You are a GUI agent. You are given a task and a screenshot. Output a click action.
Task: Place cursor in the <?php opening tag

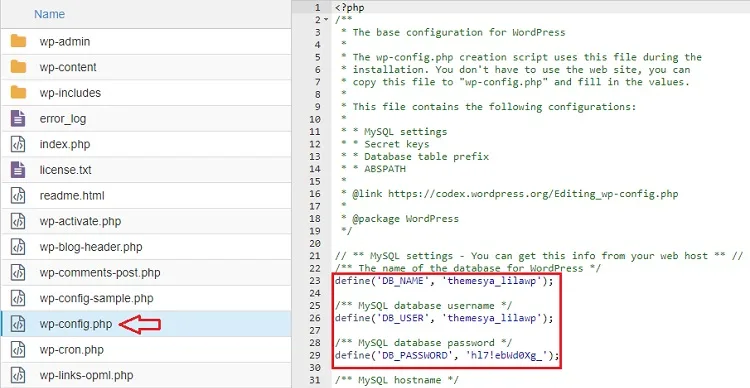click(350, 8)
